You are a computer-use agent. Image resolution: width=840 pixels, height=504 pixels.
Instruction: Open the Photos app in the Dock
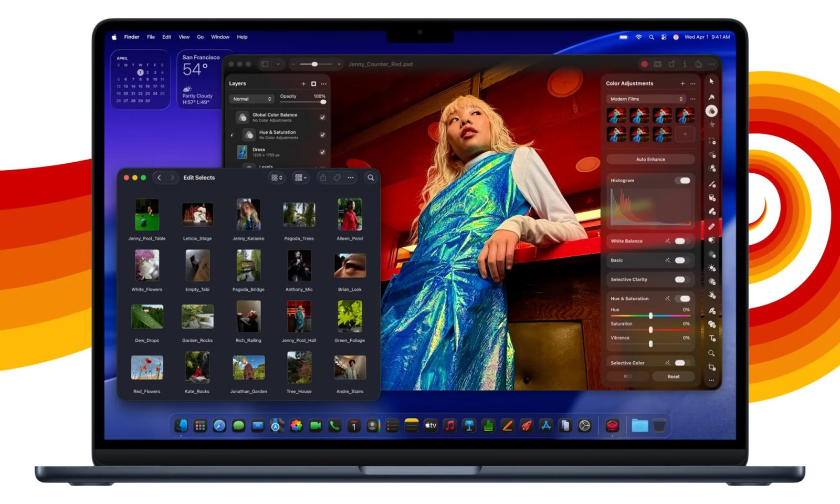(296, 426)
